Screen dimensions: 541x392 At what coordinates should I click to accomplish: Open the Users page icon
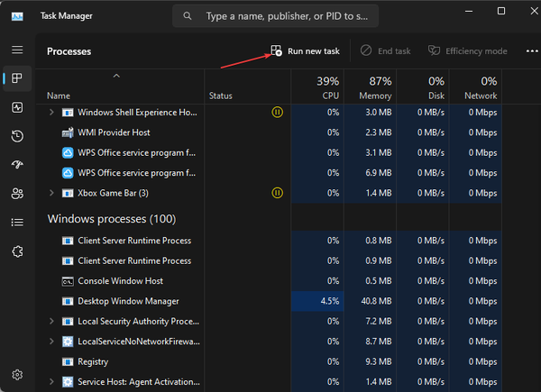point(17,194)
